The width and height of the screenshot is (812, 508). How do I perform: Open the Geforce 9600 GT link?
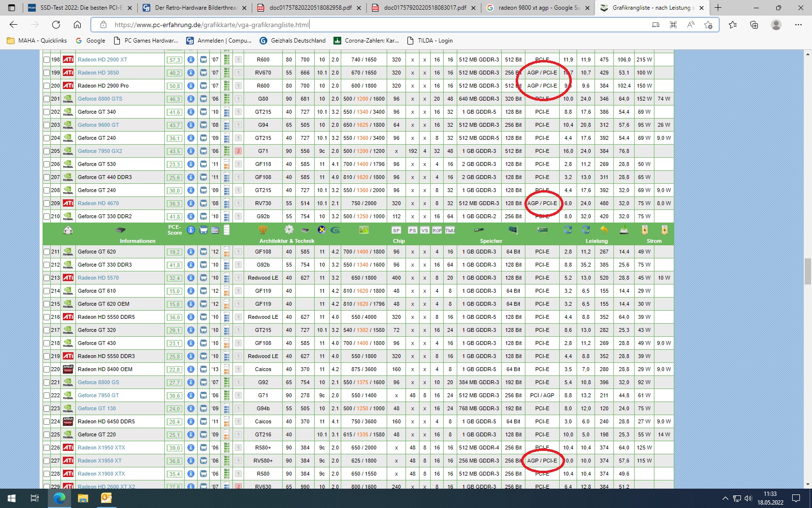(x=98, y=125)
